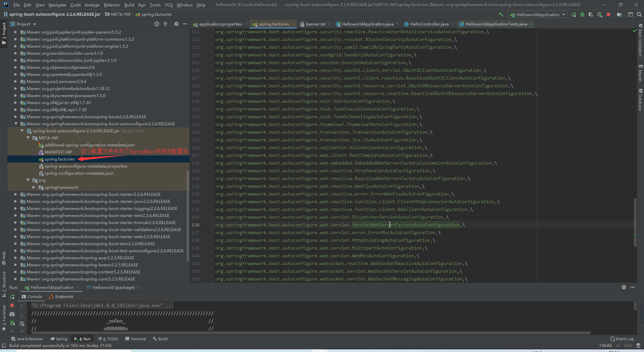Image resolution: width=644 pixels, height=352 pixels.
Task: Expand the Maven spring-boot-starter-web library
Action: click(15, 236)
